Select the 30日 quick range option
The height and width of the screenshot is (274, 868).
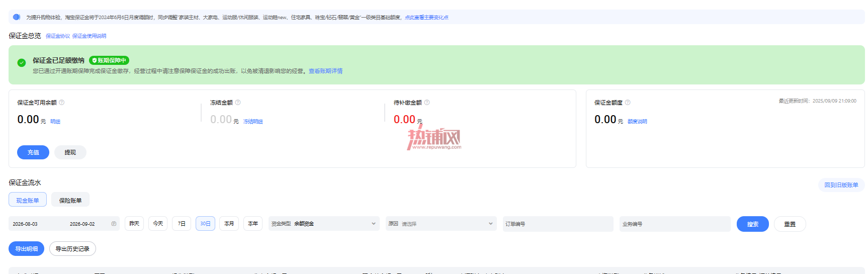point(205,224)
